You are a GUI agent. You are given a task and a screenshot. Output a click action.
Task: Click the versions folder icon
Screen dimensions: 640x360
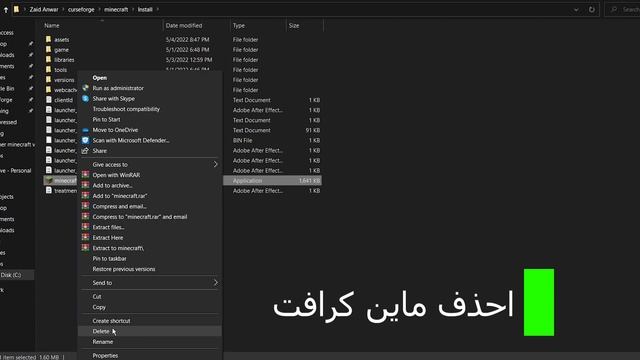pyautogui.click(x=49, y=80)
